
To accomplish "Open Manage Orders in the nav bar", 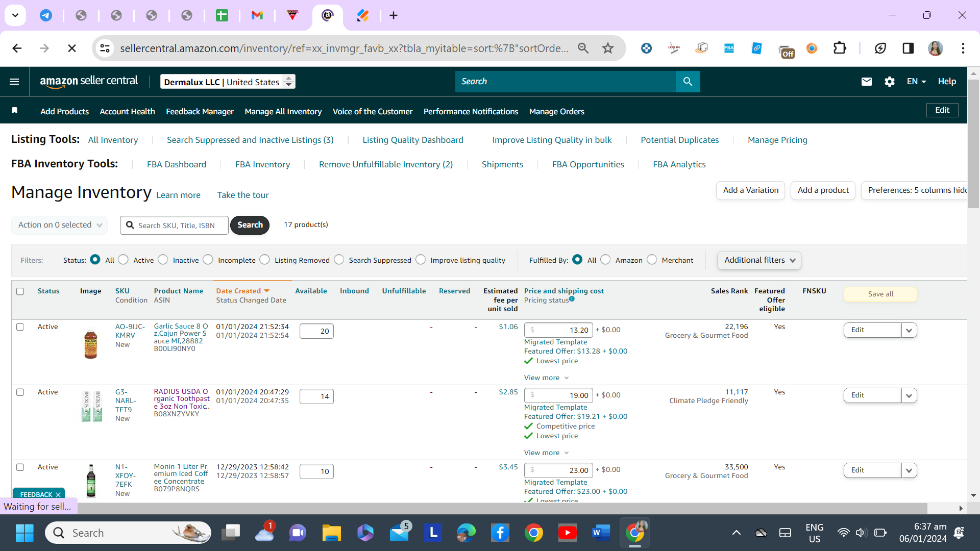I will [556, 111].
